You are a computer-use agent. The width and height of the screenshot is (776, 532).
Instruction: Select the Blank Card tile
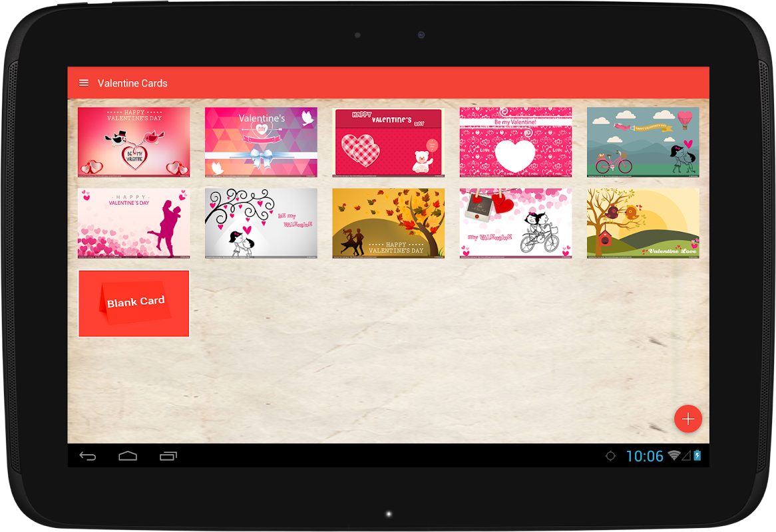(134, 304)
